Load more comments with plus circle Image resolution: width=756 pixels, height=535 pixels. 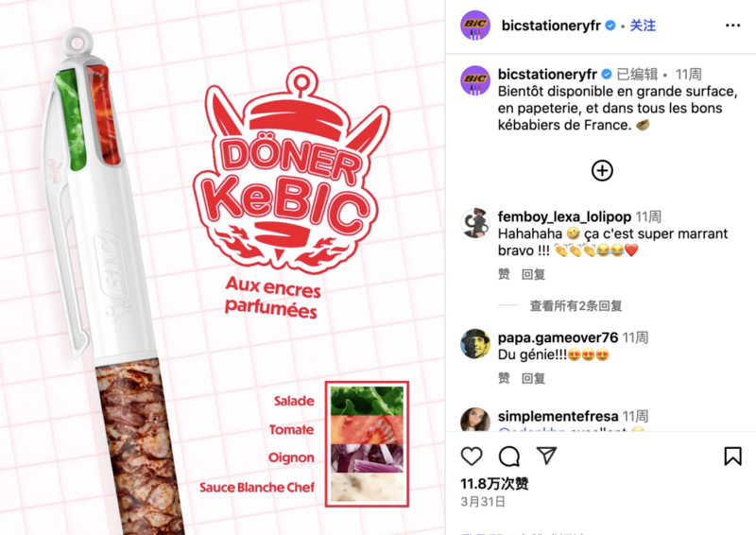coord(602,170)
